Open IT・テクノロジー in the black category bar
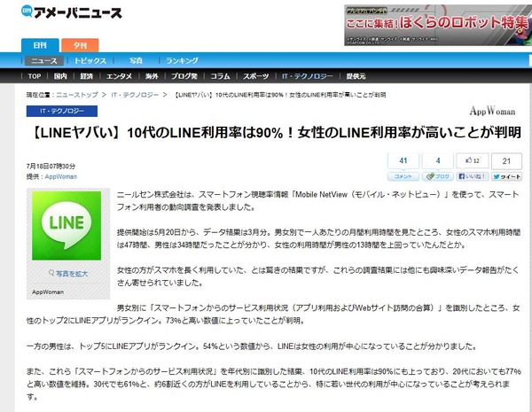Viewport: 532px width, 412px height. (308, 76)
